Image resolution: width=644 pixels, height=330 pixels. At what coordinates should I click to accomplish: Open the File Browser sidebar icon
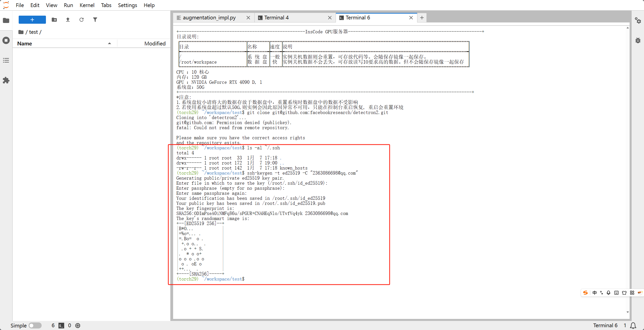6,20
